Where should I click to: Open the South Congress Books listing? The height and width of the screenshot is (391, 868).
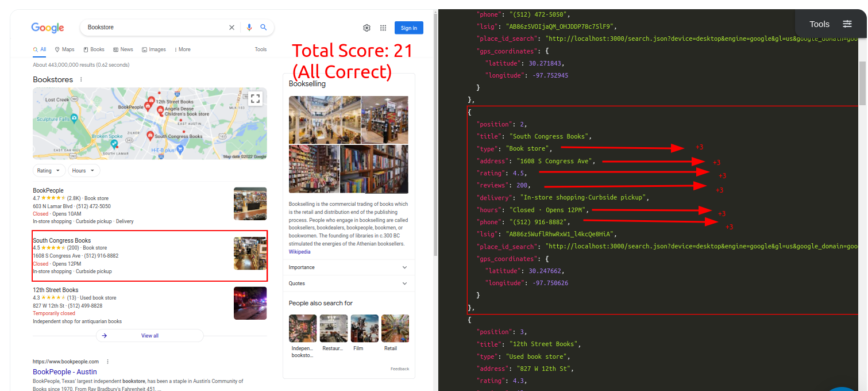[x=61, y=240]
